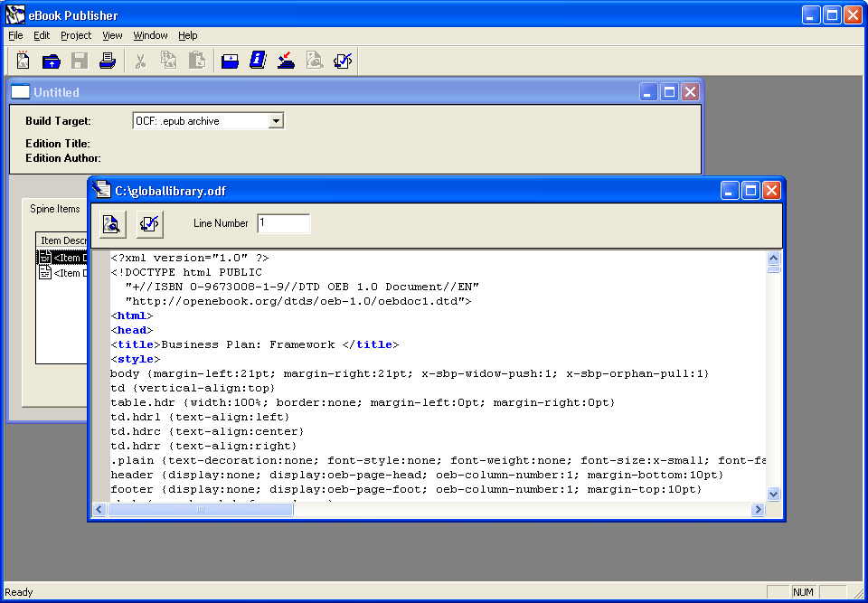The height and width of the screenshot is (603, 868).
Task: Click into the Line Number input field
Action: point(283,223)
